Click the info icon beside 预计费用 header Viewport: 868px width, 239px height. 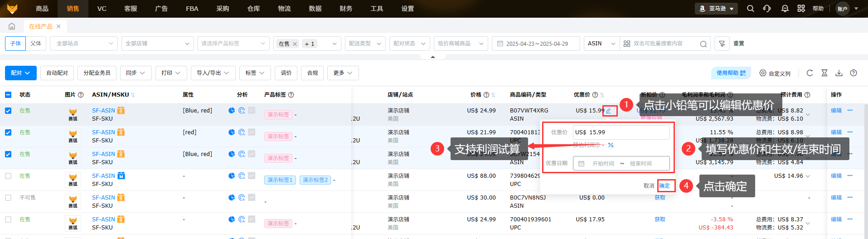point(807,95)
